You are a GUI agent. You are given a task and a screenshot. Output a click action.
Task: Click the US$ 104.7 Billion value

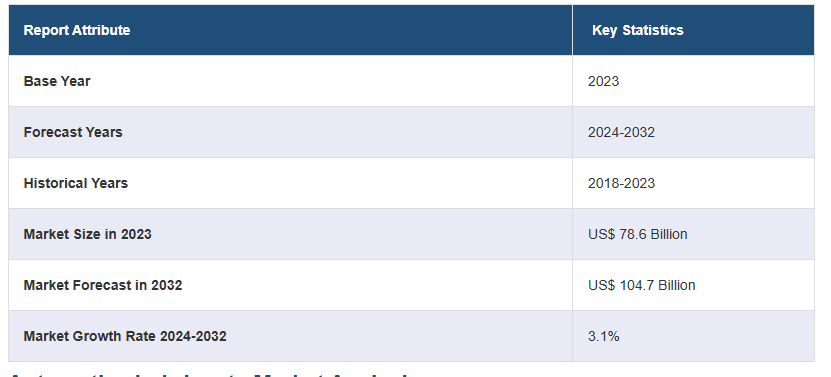641,285
